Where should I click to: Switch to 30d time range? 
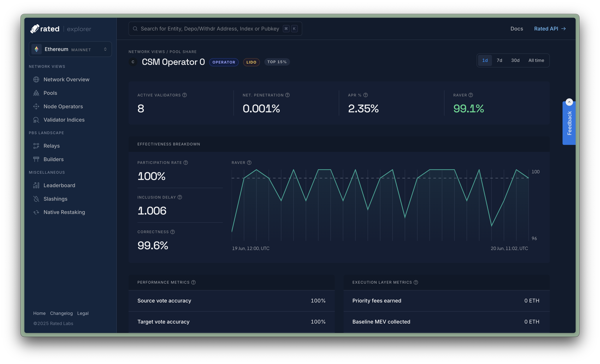pyautogui.click(x=515, y=60)
